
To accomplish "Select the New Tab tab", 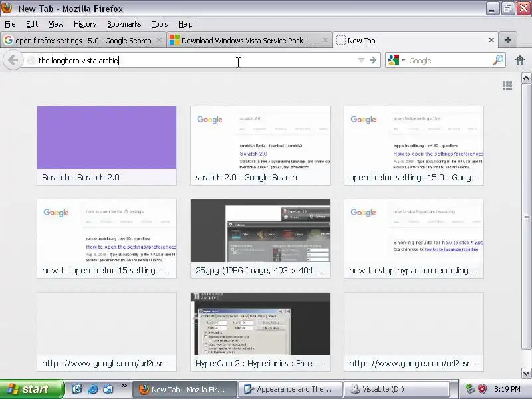I will point(415,40).
